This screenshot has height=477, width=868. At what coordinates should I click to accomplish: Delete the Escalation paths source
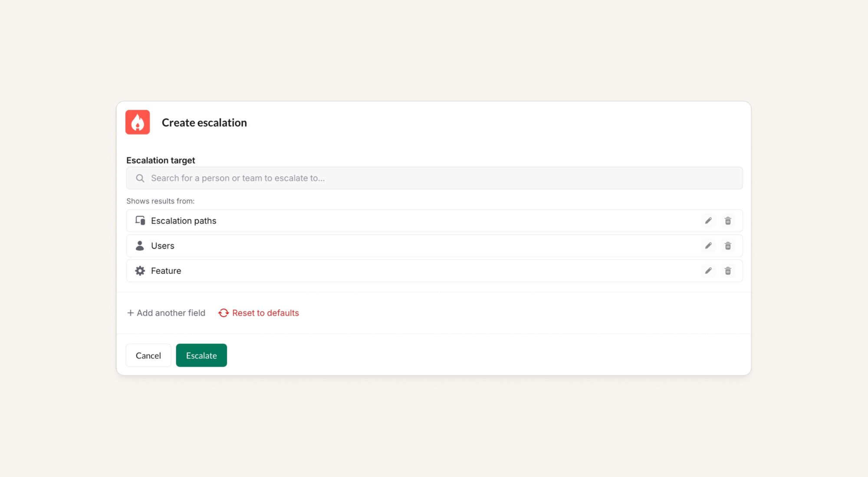(x=728, y=221)
